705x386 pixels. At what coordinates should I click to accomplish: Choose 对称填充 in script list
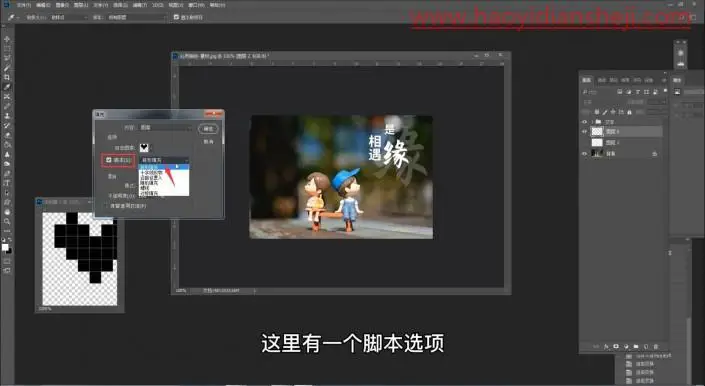pos(164,193)
